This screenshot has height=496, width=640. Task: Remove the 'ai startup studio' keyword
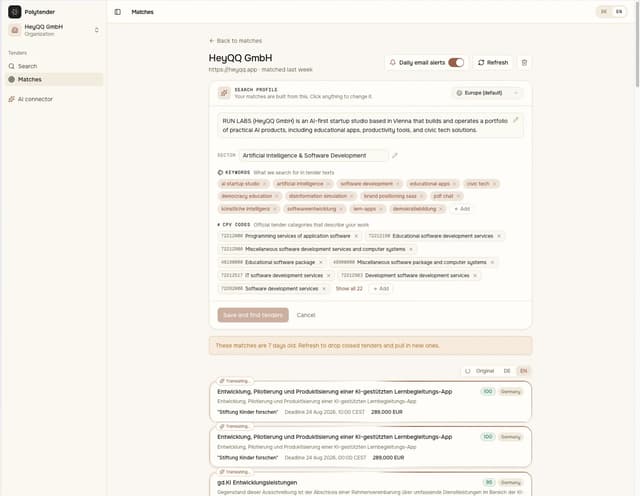264,184
